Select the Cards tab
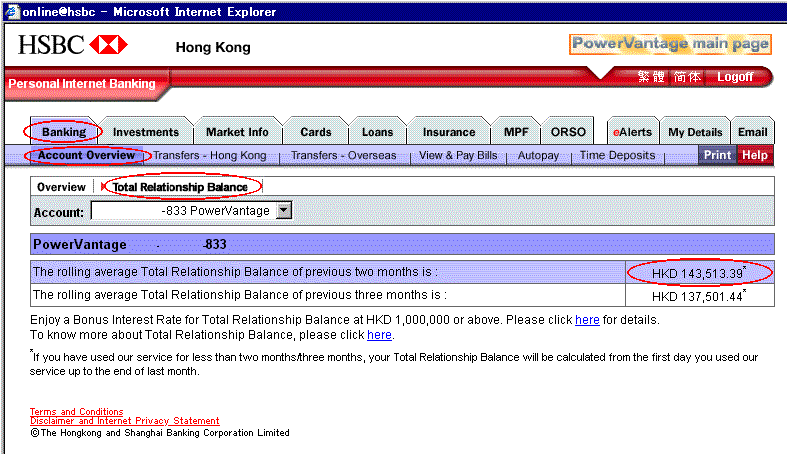The image size is (787, 454). 316,132
